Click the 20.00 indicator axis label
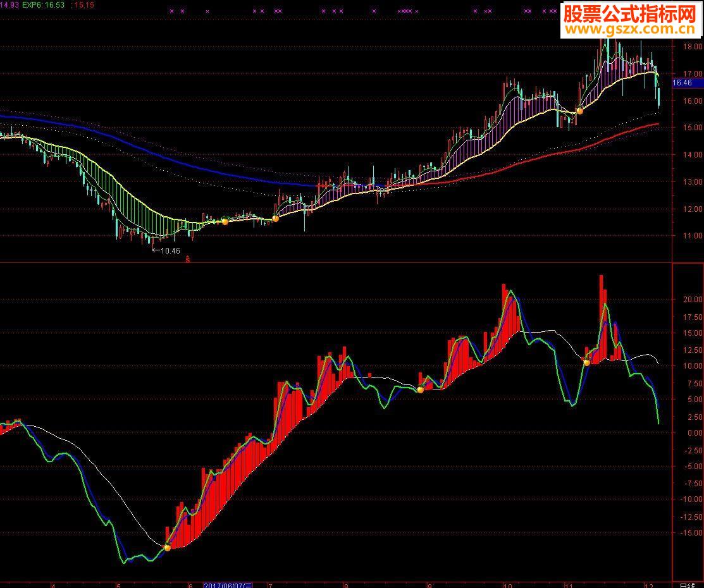Image resolution: width=704 pixels, height=588 pixels. (x=692, y=300)
